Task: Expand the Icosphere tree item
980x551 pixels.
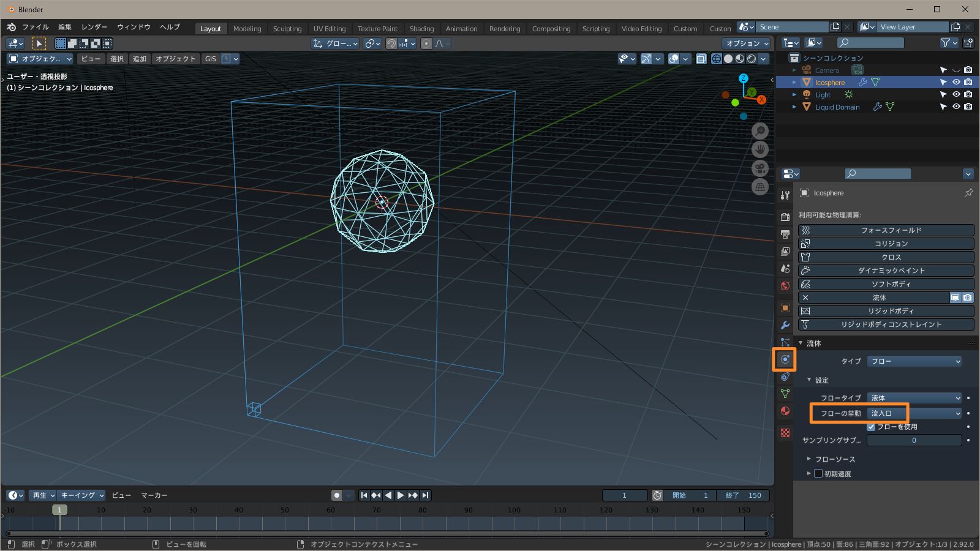Action: pyautogui.click(x=794, y=82)
